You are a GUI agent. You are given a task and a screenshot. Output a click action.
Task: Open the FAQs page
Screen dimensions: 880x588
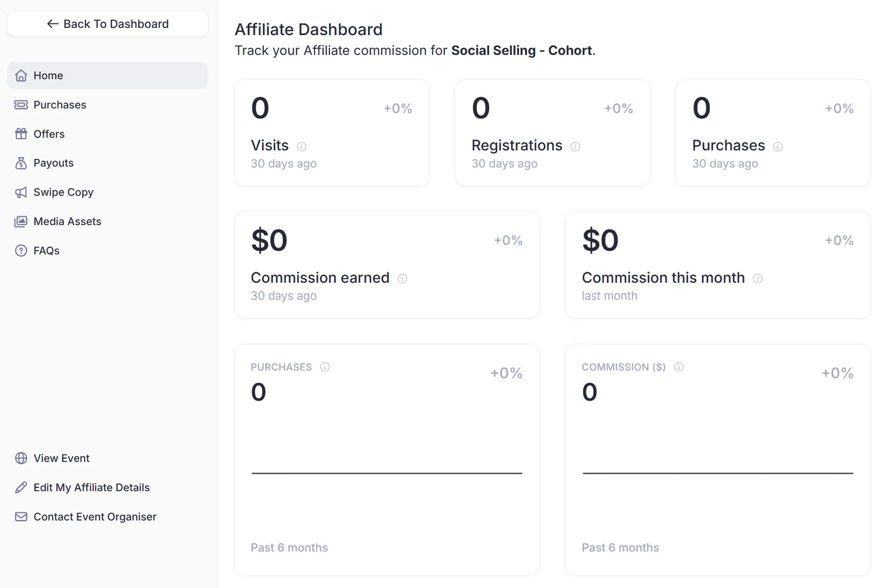(x=108, y=250)
